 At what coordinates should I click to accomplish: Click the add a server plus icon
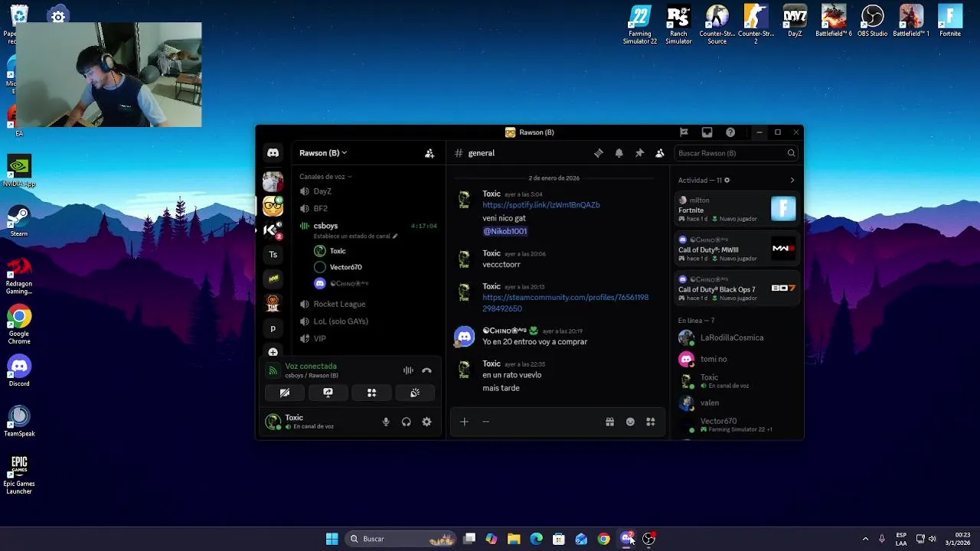pos(273,352)
